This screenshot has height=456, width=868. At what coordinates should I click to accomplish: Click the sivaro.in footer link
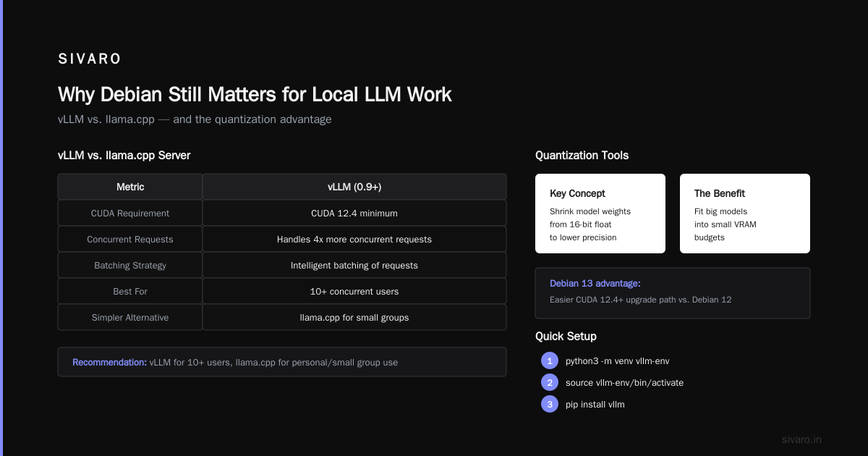pos(801,439)
